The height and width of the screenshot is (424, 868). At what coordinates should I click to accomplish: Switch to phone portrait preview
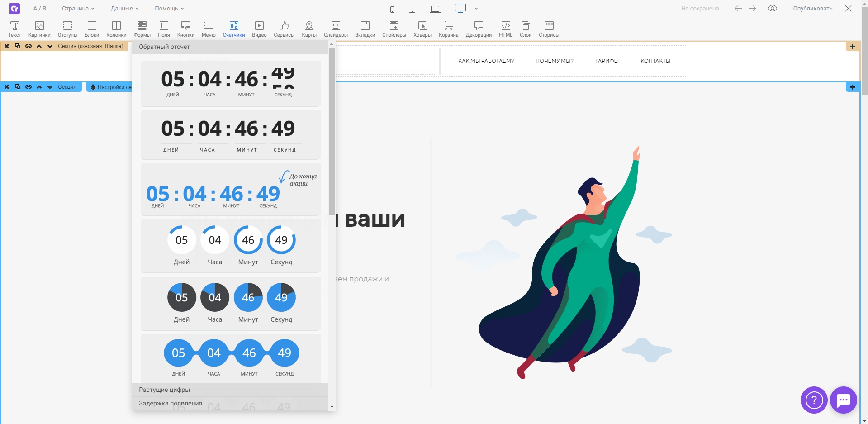[392, 9]
